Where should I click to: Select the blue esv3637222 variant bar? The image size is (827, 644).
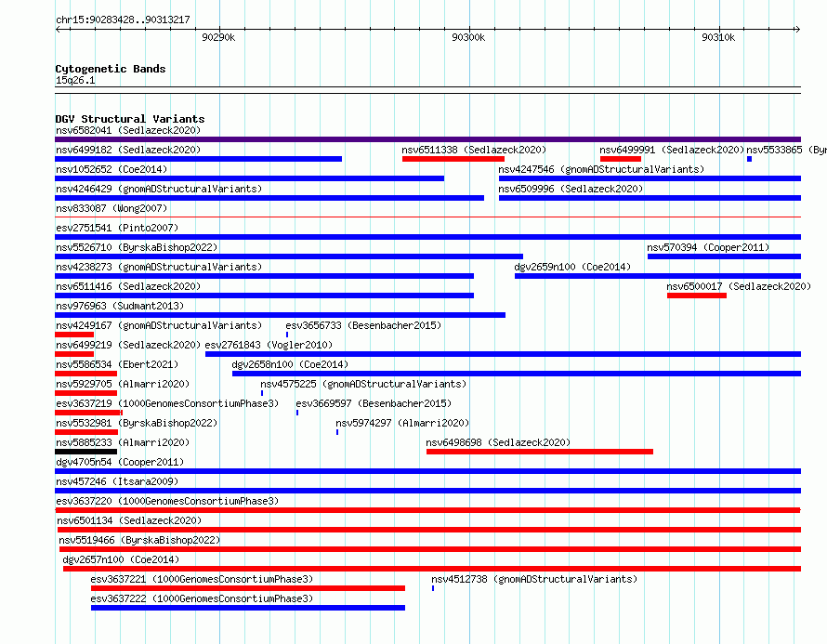[x=248, y=608]
